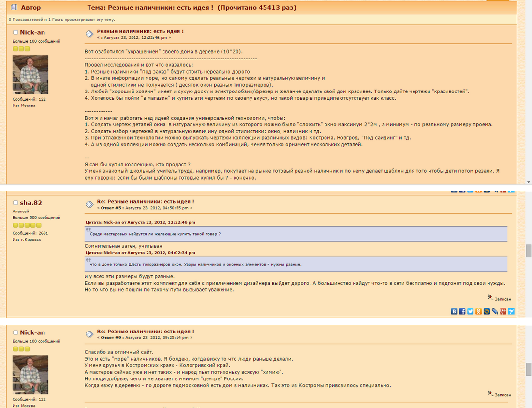The image size is (532, 408).
Task: Open reply #9 post title link
Action: coord(146,331)
